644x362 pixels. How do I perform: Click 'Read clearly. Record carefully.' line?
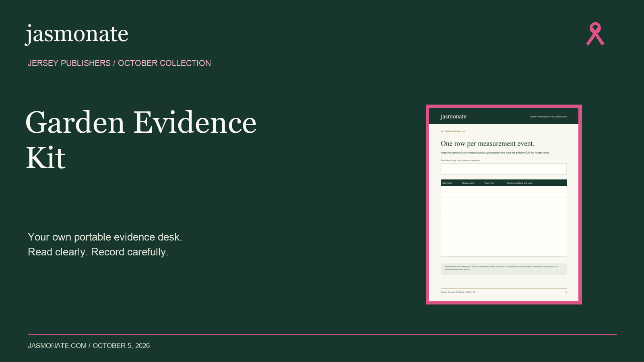pyautogui.click(x=98, y=252)
